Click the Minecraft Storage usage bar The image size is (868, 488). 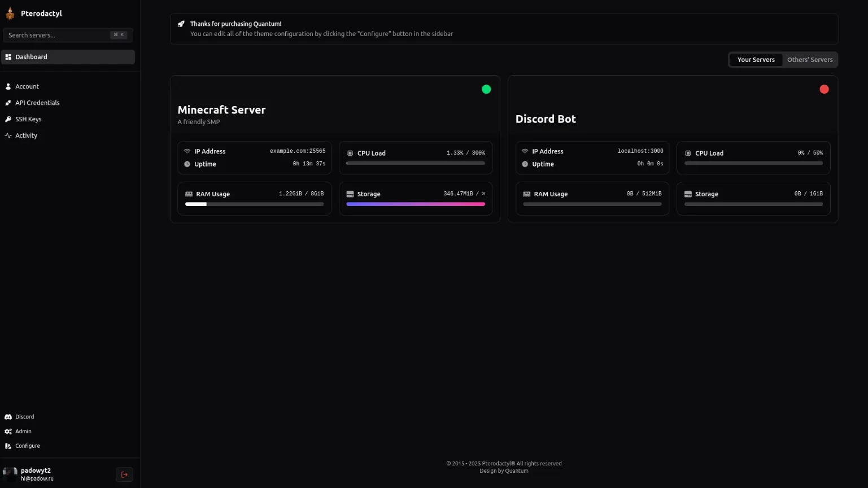point(415,204)
